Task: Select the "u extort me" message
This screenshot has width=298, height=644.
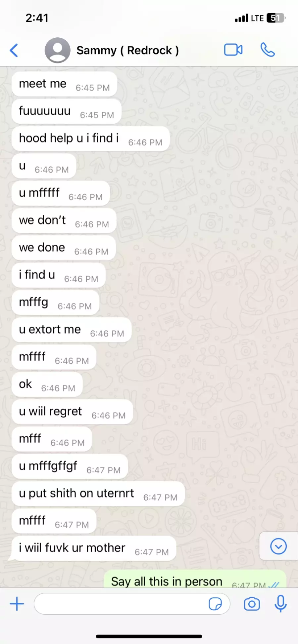Action: click(72, 330)
